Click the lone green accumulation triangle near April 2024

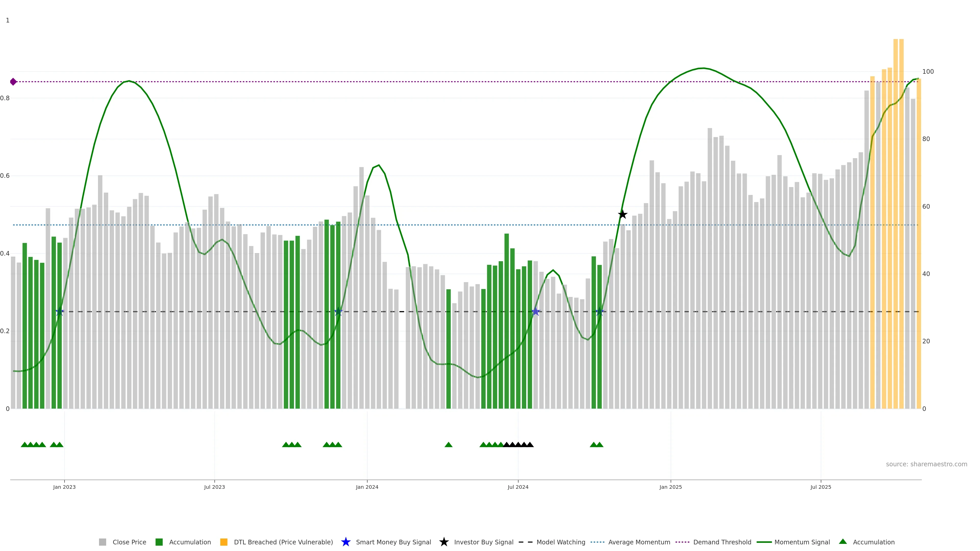(x=449, y=445)
